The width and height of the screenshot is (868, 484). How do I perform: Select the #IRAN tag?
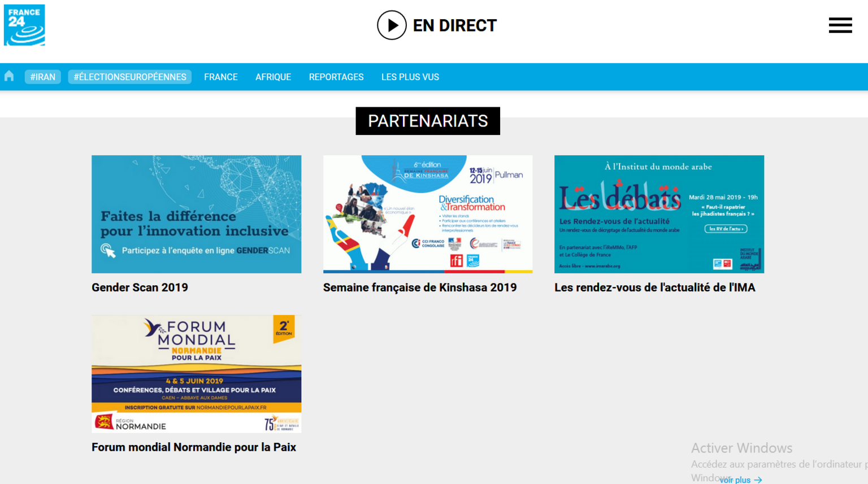pyautogui.click(x=43, y=77)
